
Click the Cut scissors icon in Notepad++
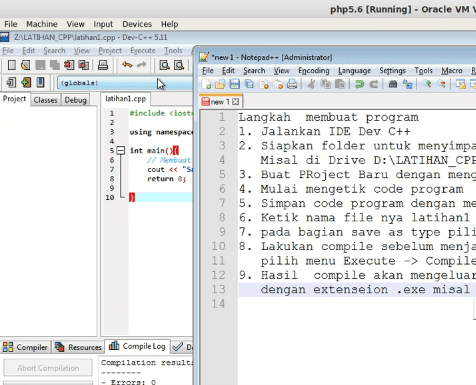pos(311,84)
